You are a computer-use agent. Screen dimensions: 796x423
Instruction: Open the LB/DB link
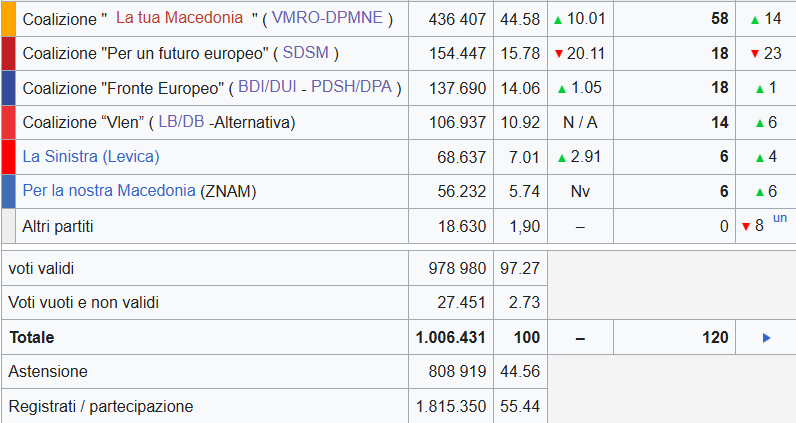tap(181, 122)
